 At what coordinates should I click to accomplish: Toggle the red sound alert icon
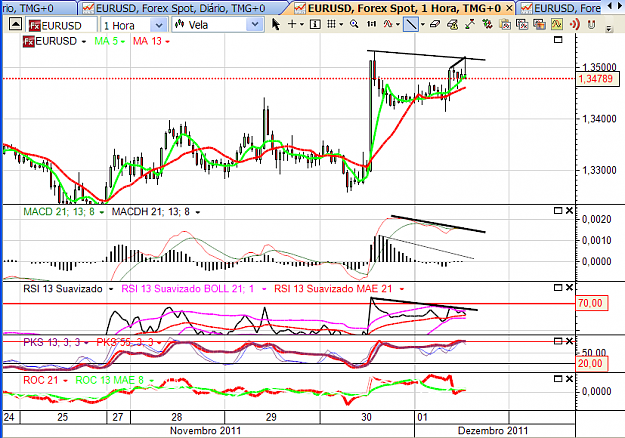click(574, 25)
